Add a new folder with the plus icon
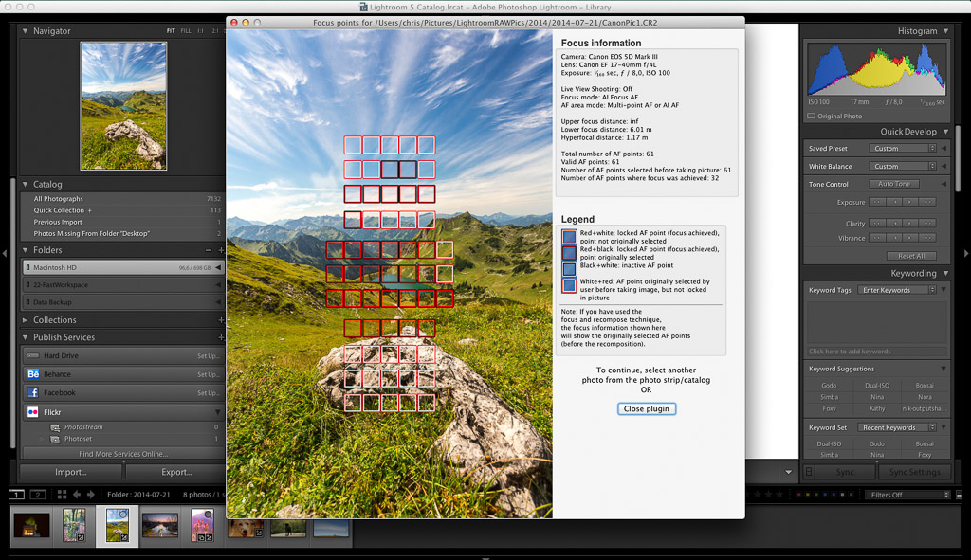Screen dimensions: 971x560 (x=220, y=250)
